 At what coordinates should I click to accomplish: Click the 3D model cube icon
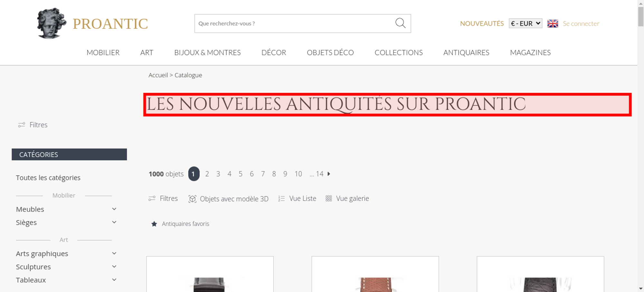click(x=192, y=199)
